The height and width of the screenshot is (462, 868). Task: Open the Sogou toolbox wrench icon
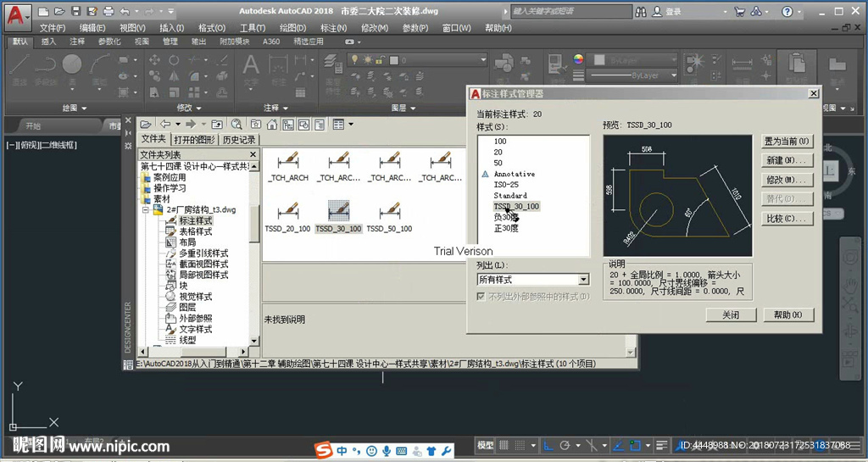[446, 451]
